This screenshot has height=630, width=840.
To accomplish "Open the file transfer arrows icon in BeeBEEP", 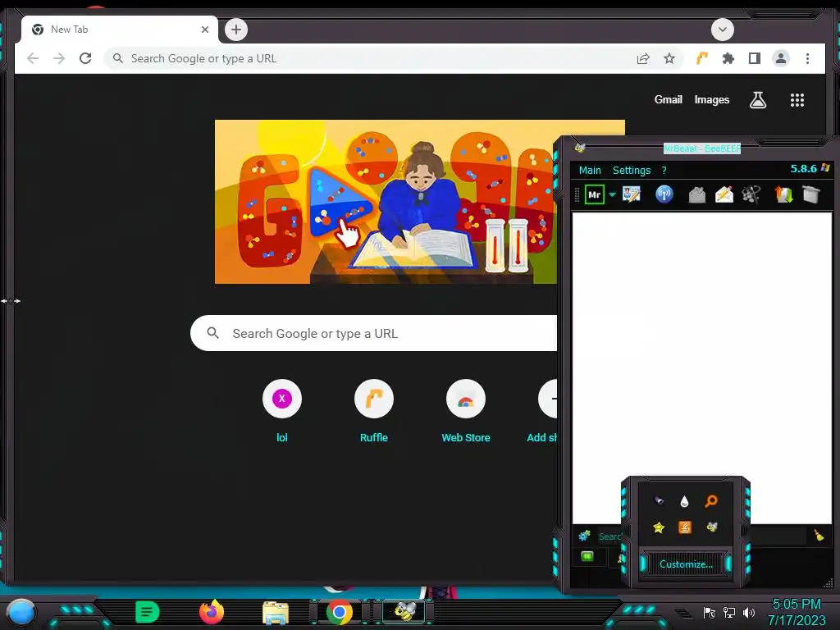I will click(x=783, y=194).
